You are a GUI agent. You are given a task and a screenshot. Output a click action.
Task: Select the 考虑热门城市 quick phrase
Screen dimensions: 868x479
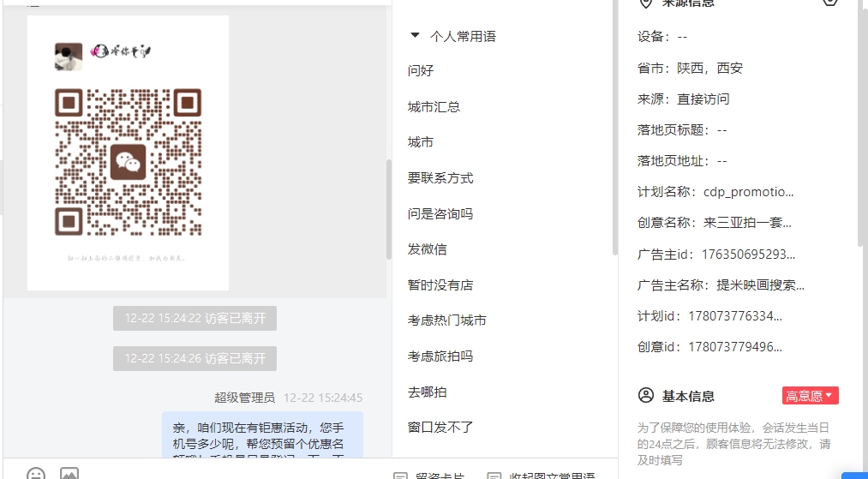447,320
